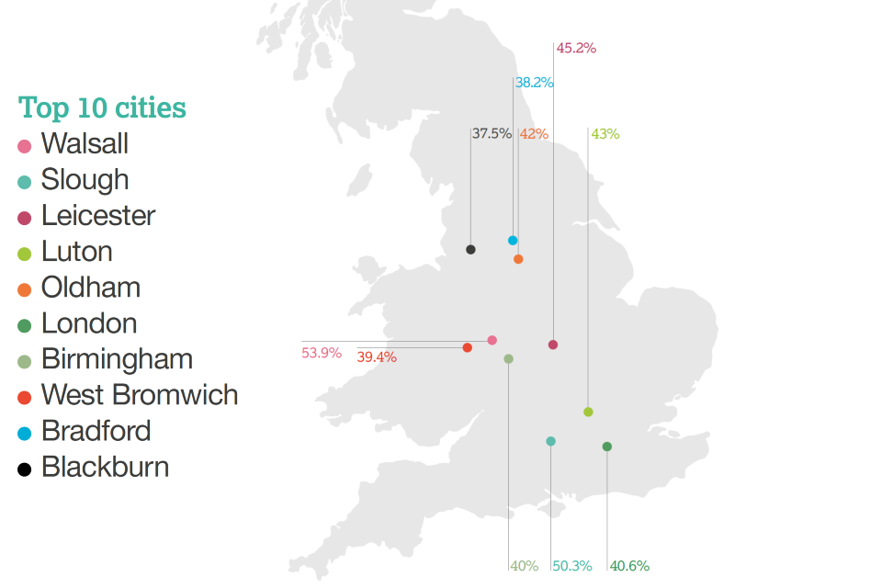Click the 45.2% label at the top
Screen dimensions: 882x588
point(576,48)
